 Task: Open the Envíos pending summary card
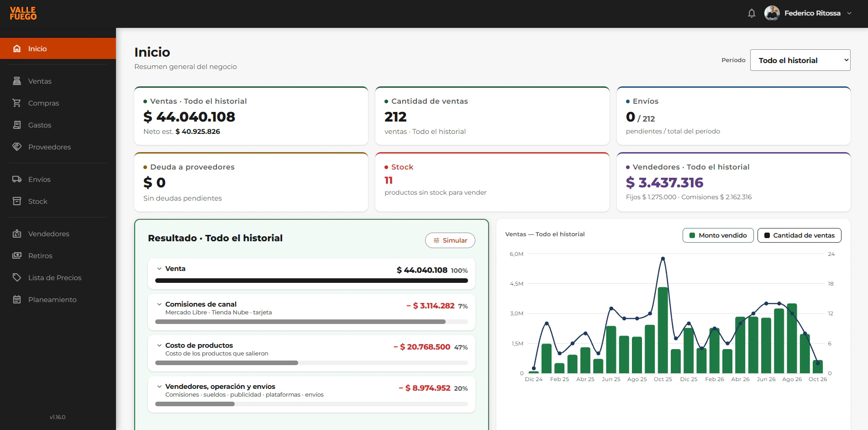click(733, 116)
